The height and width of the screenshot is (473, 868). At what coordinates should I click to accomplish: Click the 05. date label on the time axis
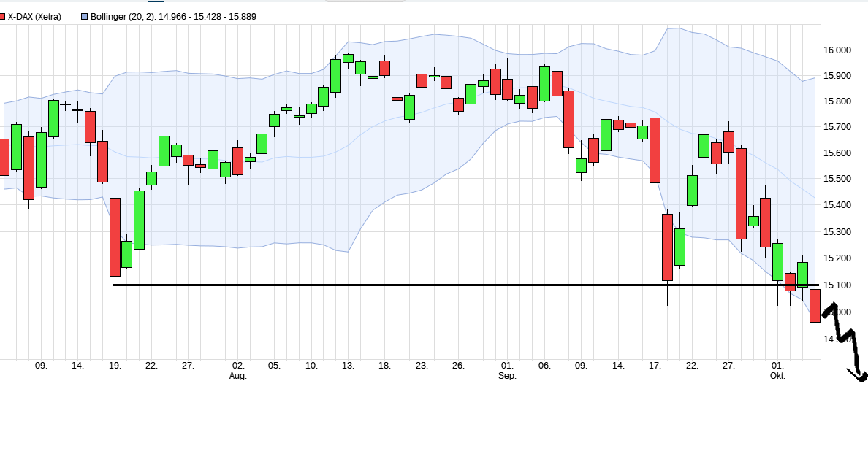click(x=274, y=366)
